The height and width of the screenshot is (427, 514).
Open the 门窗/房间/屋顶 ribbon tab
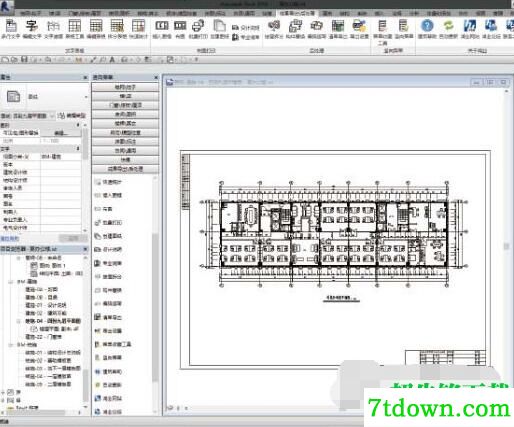pyautogui.click(x=85, y=13)
